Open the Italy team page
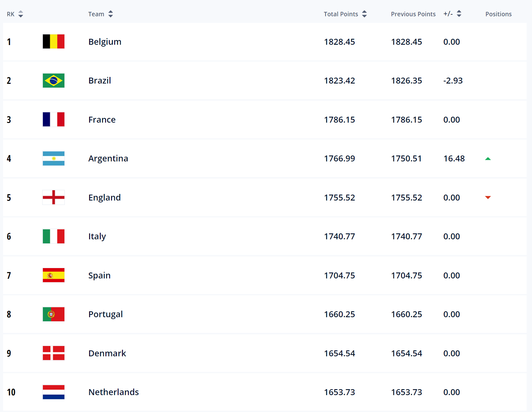This screenshot has width=532, height=412. [97, 237]
